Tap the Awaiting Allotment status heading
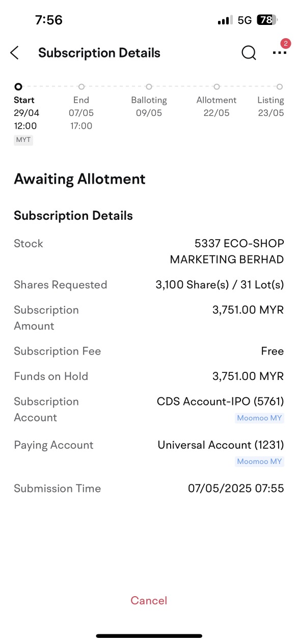The width and height of the screenshot is (298, 644). click(x=79, y=179)
